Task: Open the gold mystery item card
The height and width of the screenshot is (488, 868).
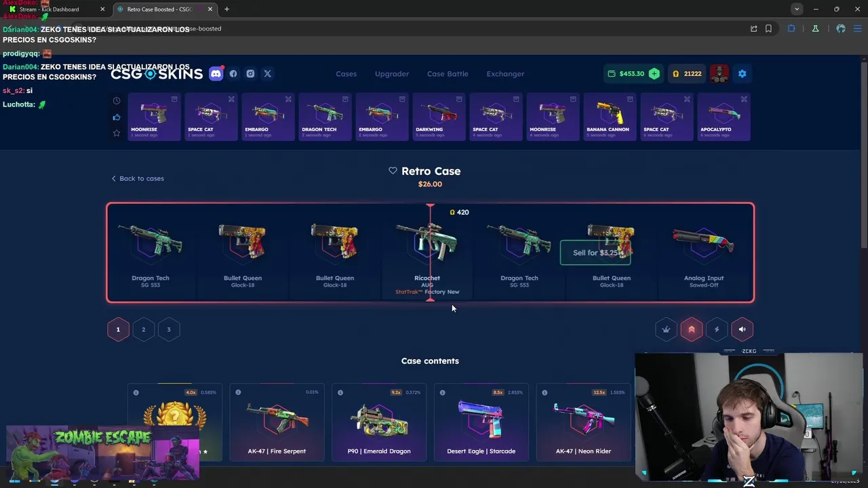Action: pos(175,423)
